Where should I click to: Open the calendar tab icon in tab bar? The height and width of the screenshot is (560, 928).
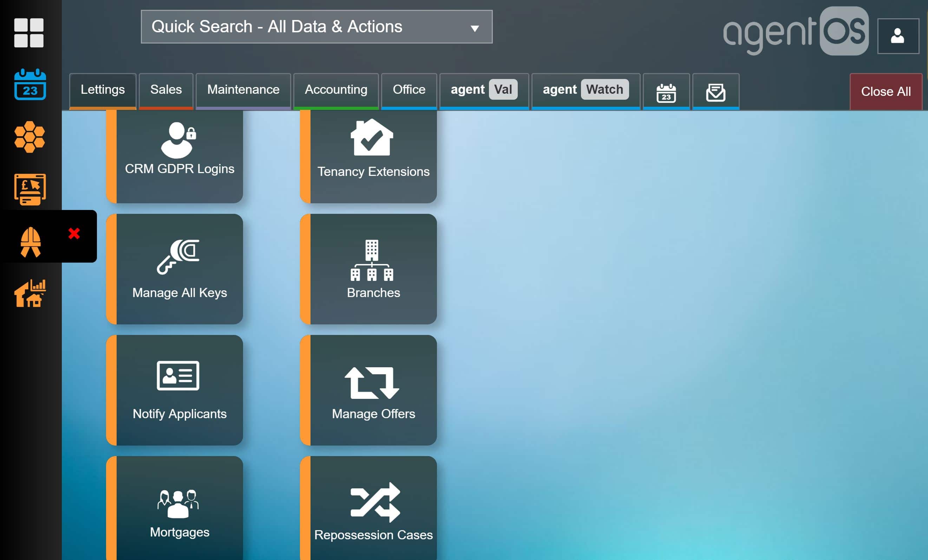[666, 92]
